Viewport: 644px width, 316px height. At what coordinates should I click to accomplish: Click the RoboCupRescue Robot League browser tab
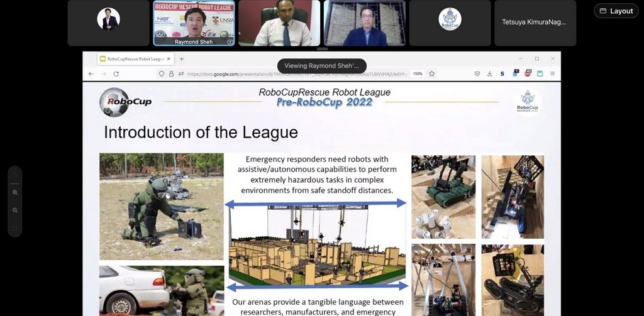(136, 58)
